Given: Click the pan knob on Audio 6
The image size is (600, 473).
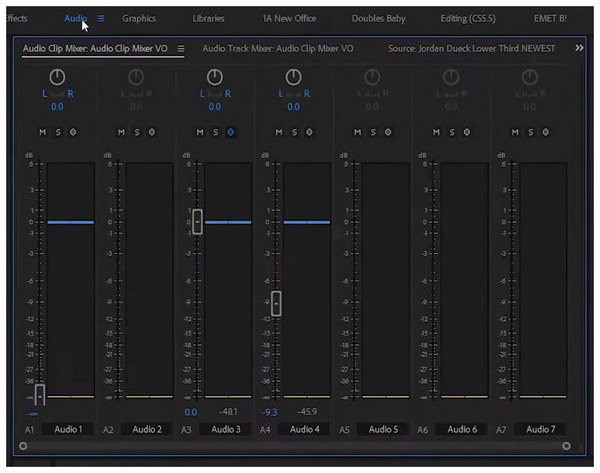Looking at the screenshot, I should point(451,77).
